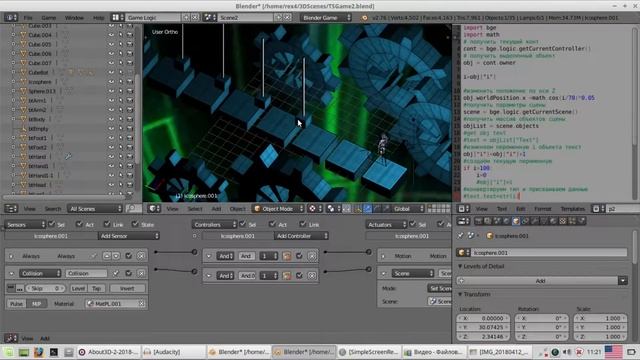
Task: Click the Location Y value field
Action: [x=483, y=327]
